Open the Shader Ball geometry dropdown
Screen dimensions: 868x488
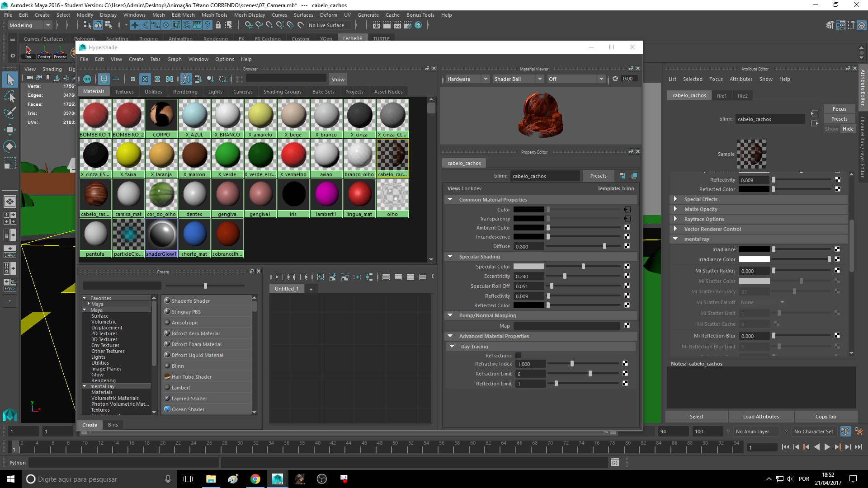tap(518, 79)
